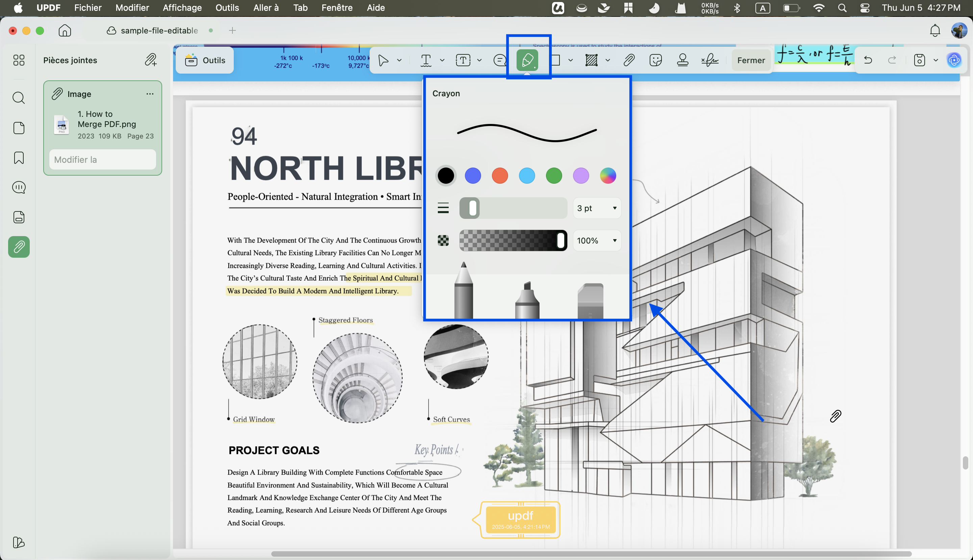
Task: Select the pencil tool in Crayon panel
Action: point(463,290)
